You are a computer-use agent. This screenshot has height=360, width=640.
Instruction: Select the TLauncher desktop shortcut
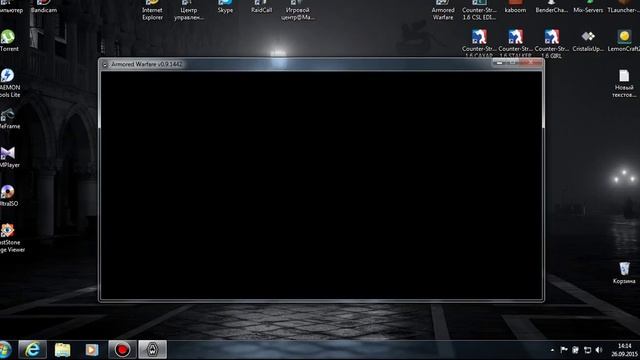(x=623, y=7)
